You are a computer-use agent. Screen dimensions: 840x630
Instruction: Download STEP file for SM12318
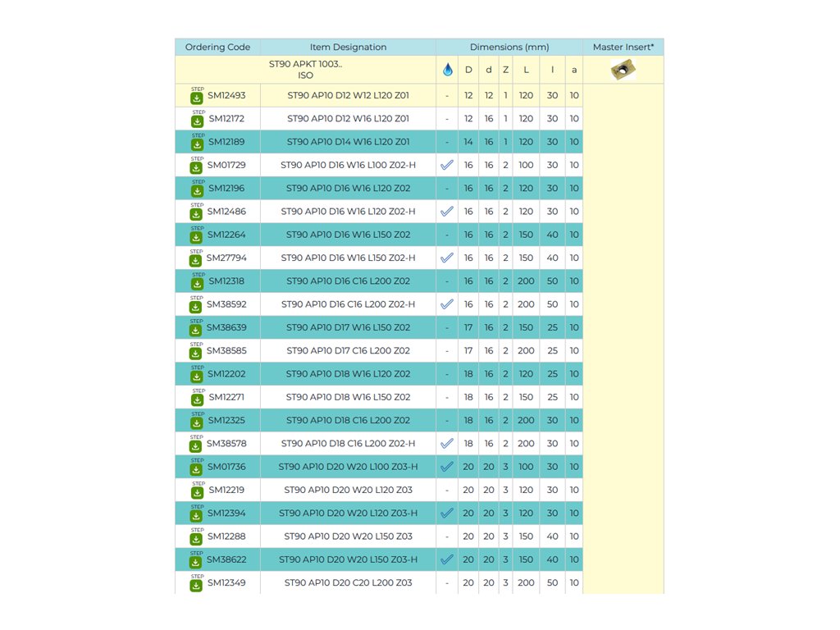point(198,282)
